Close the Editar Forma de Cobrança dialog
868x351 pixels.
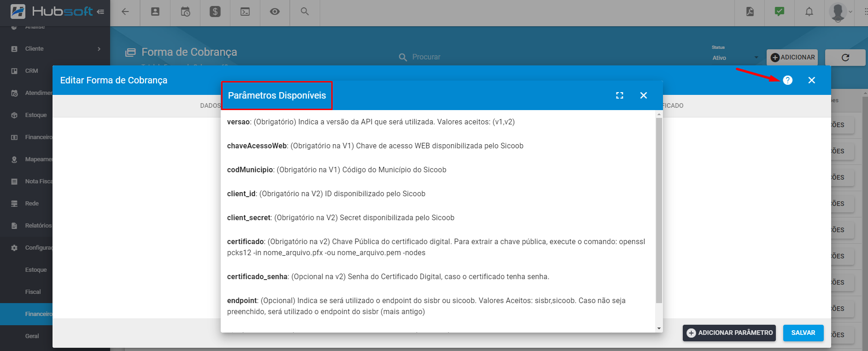click(812, 80)
